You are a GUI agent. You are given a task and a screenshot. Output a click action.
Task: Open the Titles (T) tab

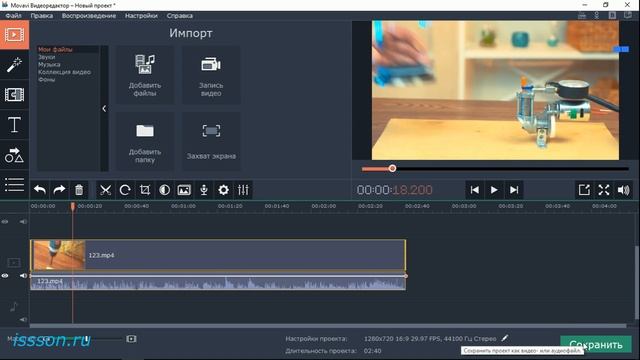click(x=14, y=124)
